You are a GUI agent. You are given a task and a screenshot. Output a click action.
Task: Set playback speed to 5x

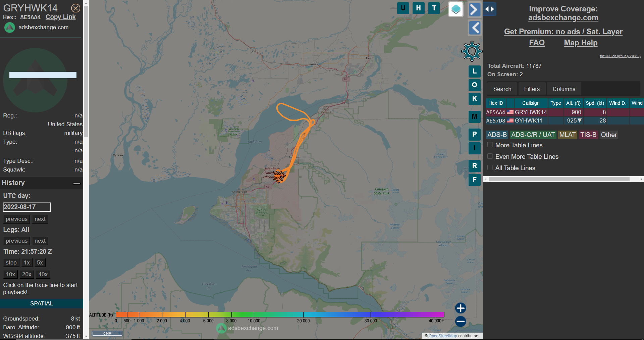tap(40, 262)
